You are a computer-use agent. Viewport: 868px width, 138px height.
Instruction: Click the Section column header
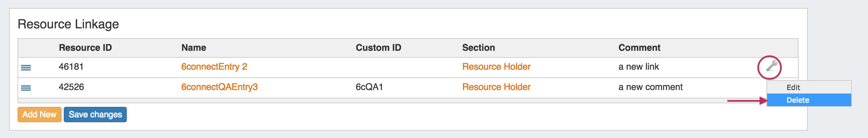478,48
